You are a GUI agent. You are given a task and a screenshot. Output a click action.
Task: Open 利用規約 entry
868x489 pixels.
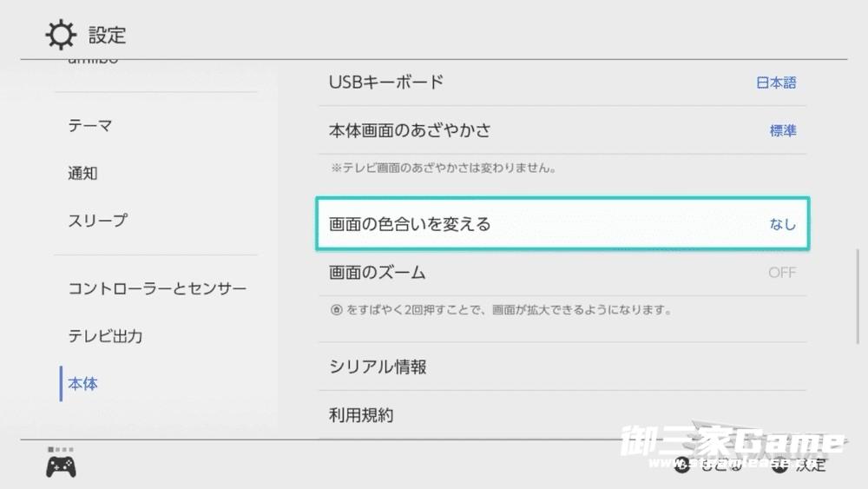361,415
